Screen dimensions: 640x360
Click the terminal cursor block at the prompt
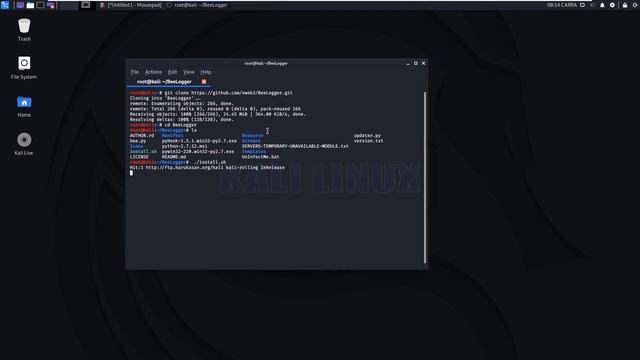[131, 173]
